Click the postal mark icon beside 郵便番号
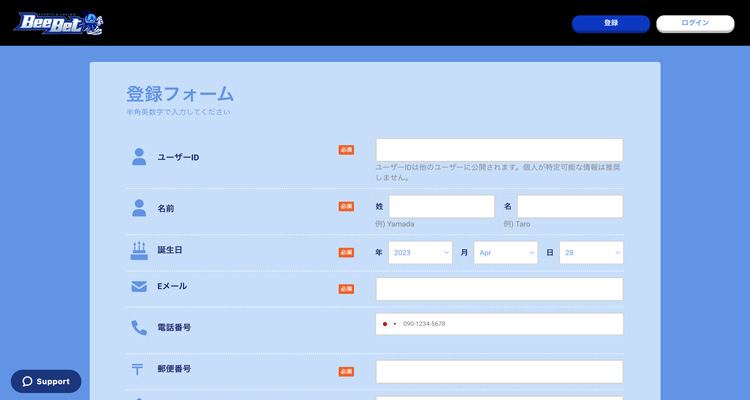The image size is (750, 400). click(x=137, y=369)
